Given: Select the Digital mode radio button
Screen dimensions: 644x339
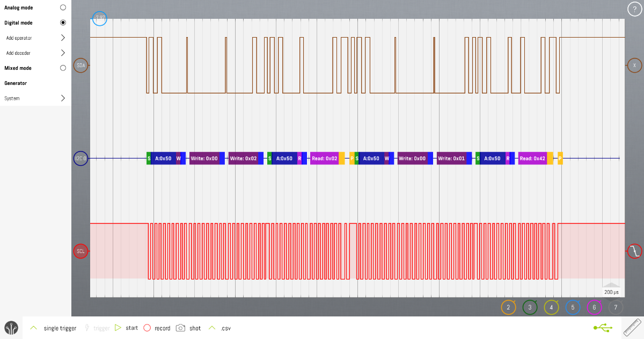Looking at the screenshot, I should [x=63, y=23].
